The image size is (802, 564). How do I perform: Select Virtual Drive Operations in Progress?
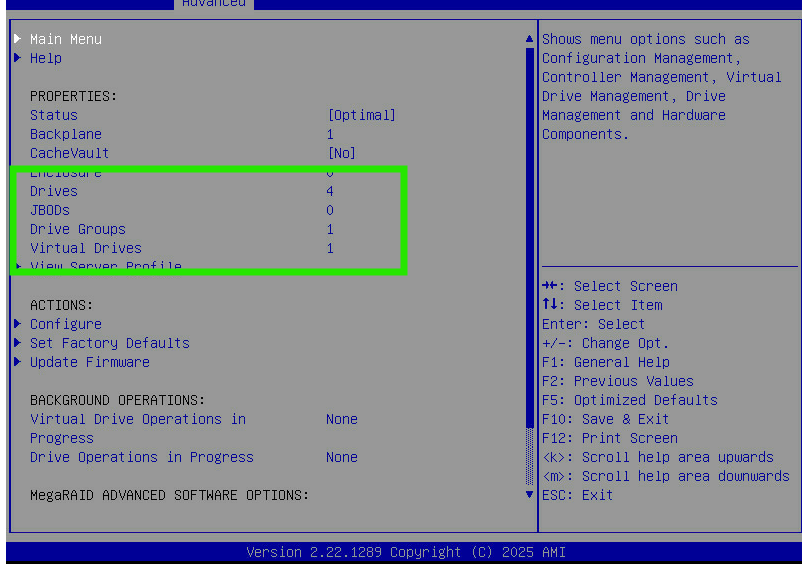[138, 428]
